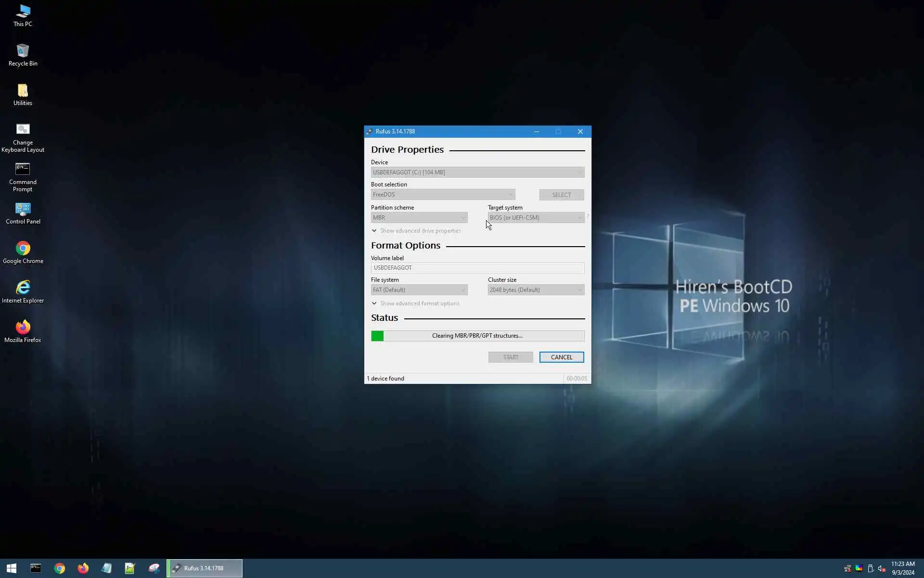Click the network status tray icon

pyautogui.click(x=847, y=568)
